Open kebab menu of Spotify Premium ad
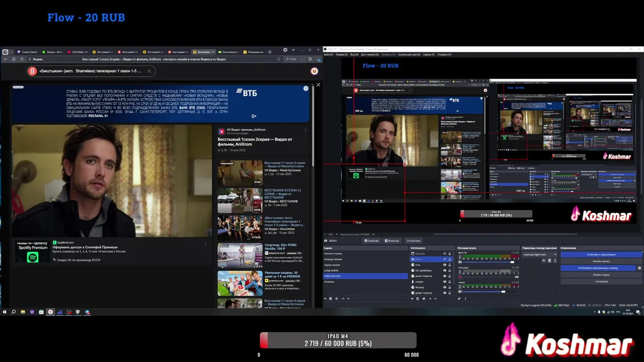 (x=205, y=244)
